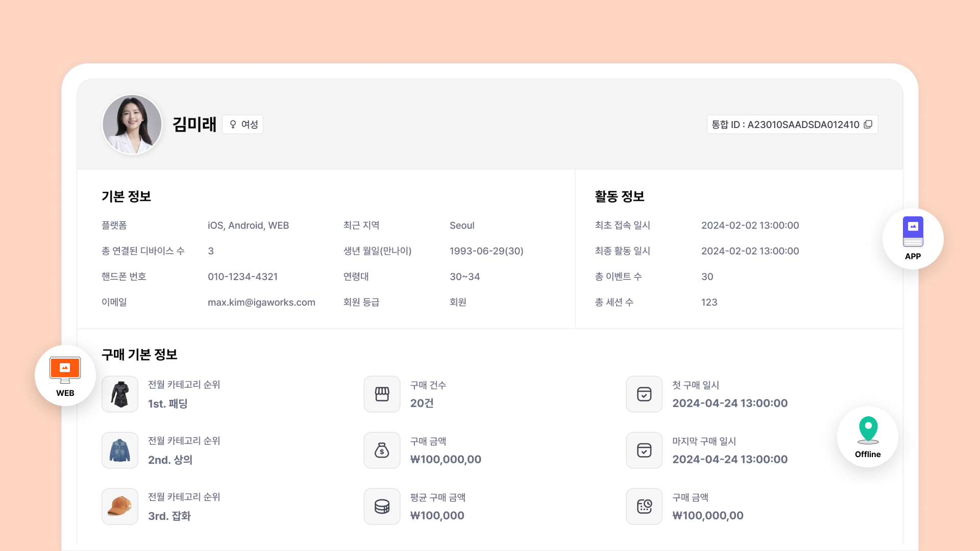Click the 김미래 profile photo
The width and height of the screenshot is (980, 551).
click(x=132, y=124)
